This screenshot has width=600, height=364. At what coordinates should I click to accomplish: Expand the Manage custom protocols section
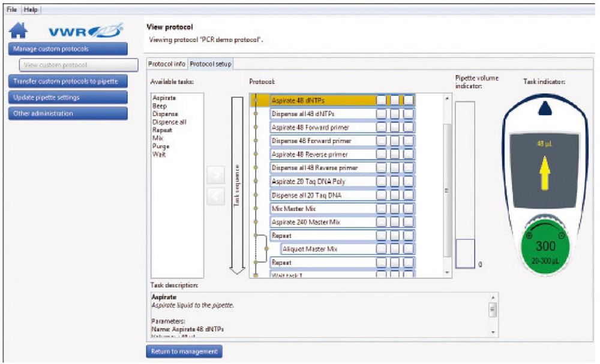[68, 49]
